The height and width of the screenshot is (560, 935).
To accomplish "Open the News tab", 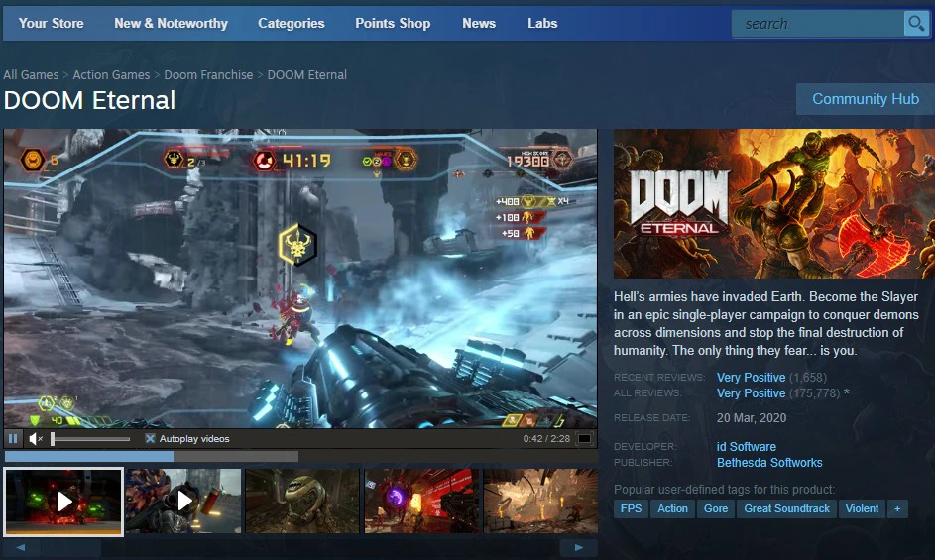I will [x=479, y=23].
